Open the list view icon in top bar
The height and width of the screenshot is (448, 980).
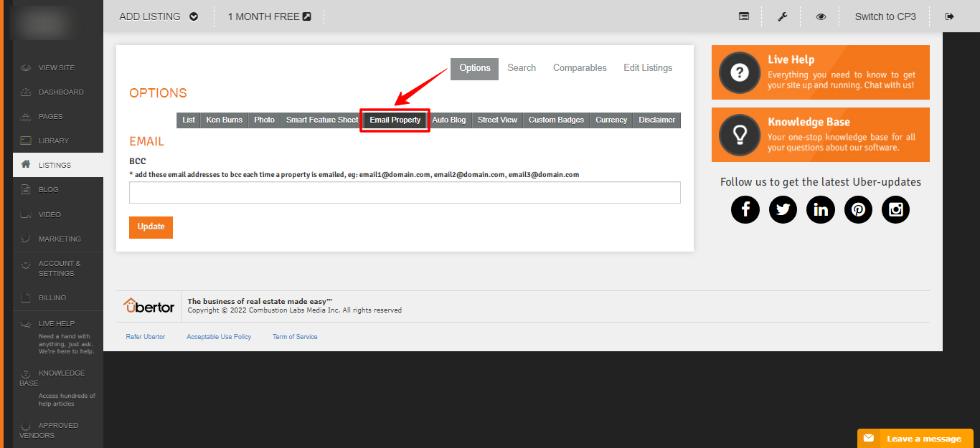click(x=744, y=16)
